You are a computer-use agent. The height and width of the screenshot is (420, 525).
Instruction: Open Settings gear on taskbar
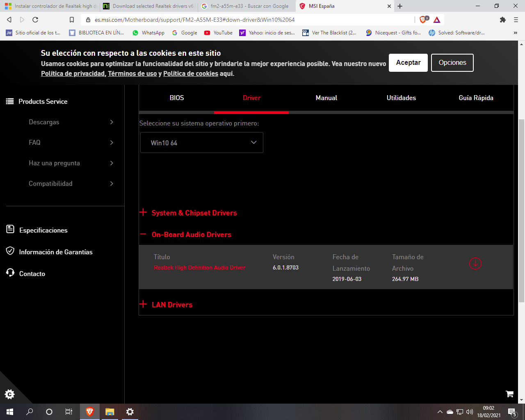(130, 412)
